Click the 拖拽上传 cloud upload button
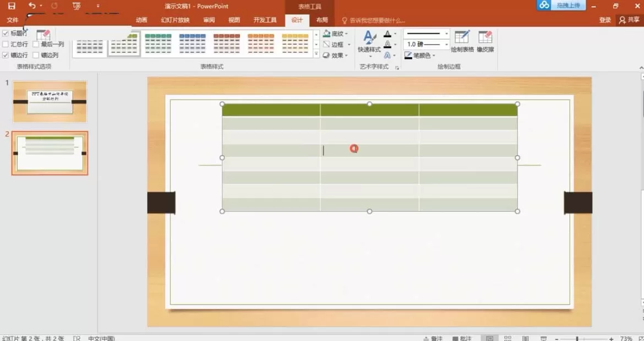 point(561,5)
